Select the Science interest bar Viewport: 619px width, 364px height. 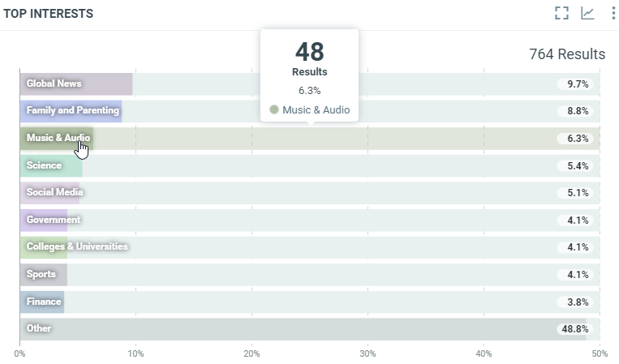tap(50, 165)
